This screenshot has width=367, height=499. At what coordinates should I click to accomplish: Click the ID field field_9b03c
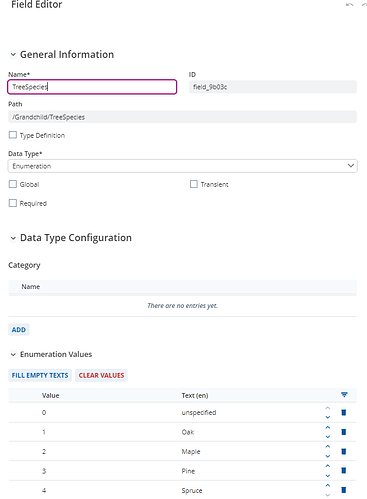click(273, 87)
